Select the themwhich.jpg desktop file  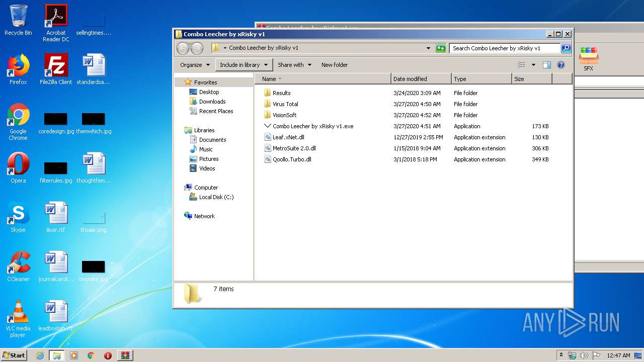pos(94,124)
